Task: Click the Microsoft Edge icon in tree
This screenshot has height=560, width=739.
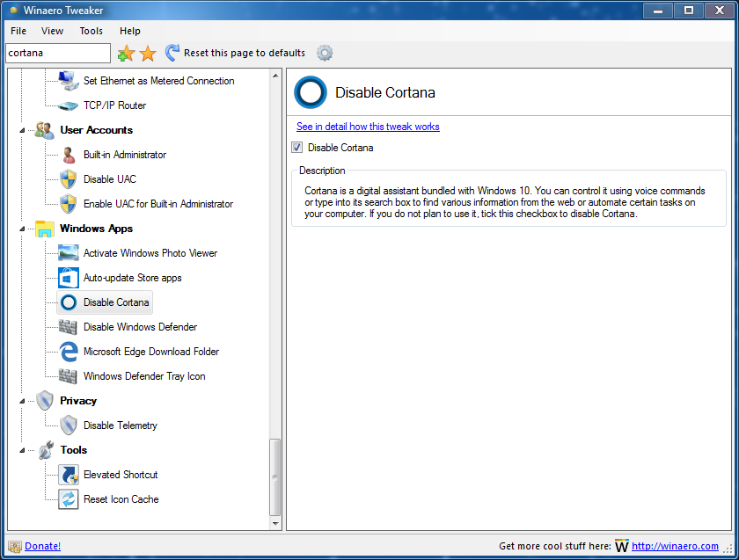Action: point(69,352)
